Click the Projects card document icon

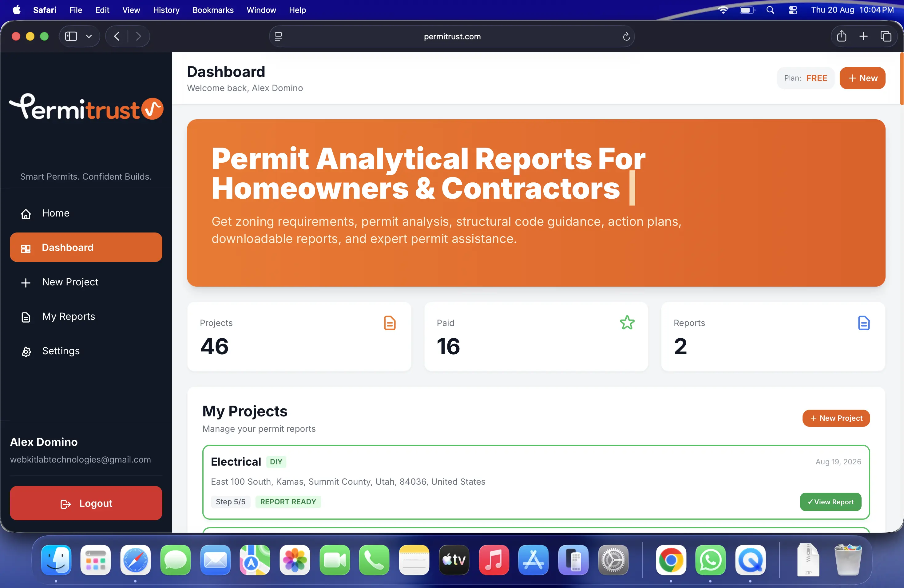[390, 323]
